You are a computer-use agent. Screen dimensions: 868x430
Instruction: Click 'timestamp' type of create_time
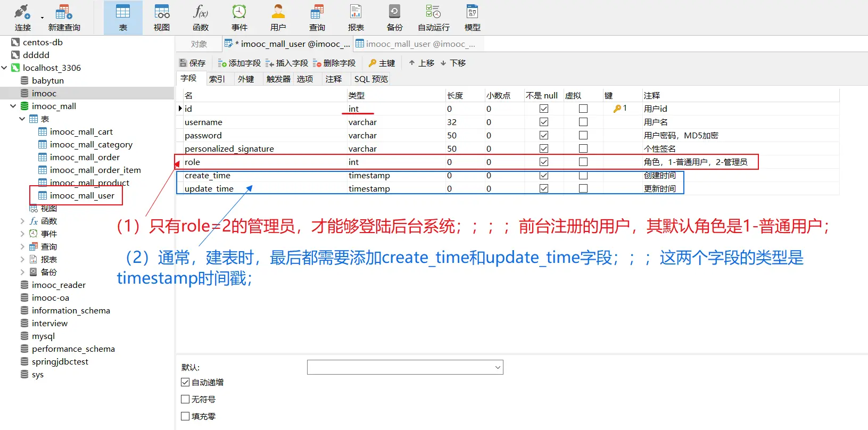point(369,175)
